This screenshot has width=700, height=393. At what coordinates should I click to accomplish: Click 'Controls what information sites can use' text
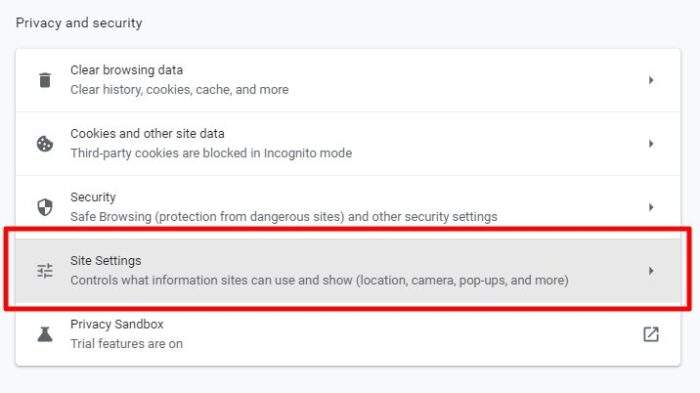click(x=319, y=280)
